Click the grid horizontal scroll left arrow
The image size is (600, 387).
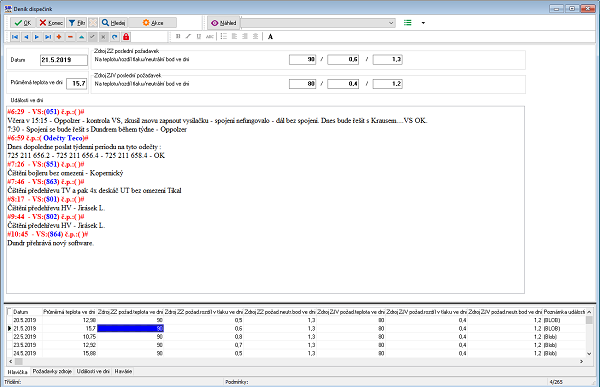11,361
